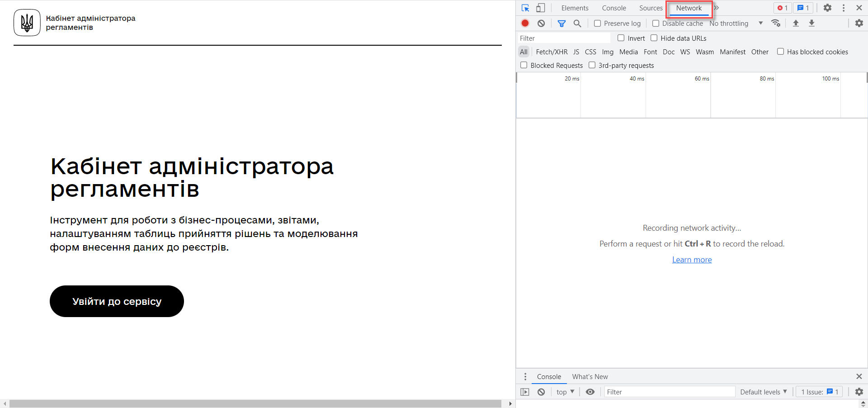Screen dimensions: 868x408
Task: Switch to the Elements tab
Action: (575, 8)
